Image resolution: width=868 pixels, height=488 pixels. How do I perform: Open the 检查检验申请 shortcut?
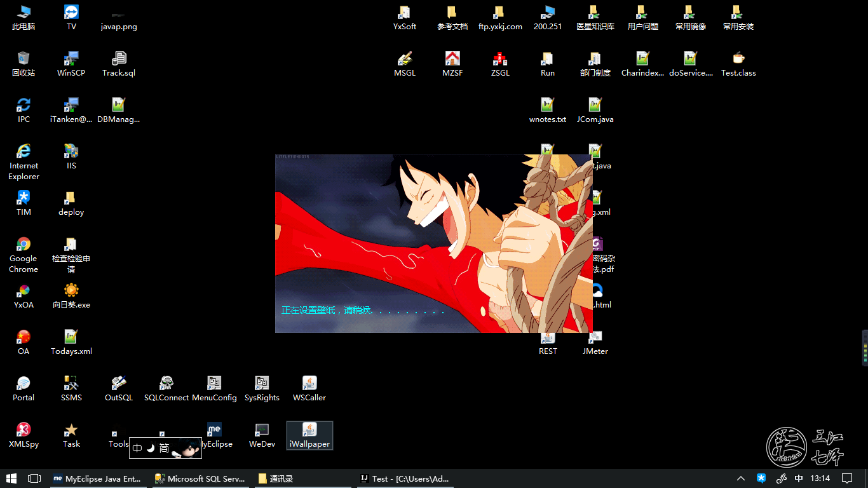click(x=71, y=255)
